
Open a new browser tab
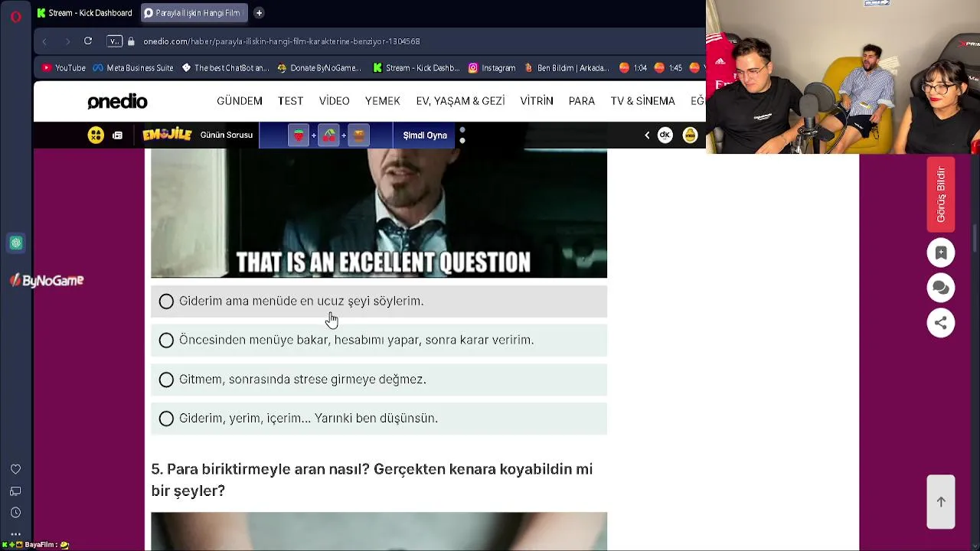point(259,13)
